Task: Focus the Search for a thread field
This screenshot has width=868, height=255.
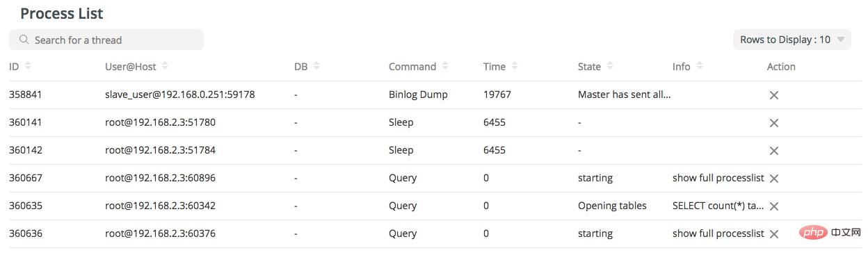Action: tap(106, 40)
